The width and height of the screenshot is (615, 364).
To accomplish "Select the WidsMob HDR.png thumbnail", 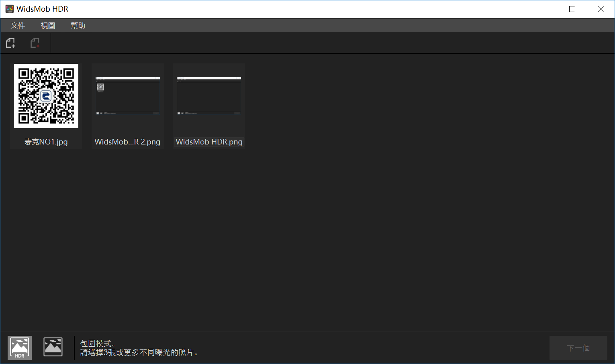I will [209, 96].
